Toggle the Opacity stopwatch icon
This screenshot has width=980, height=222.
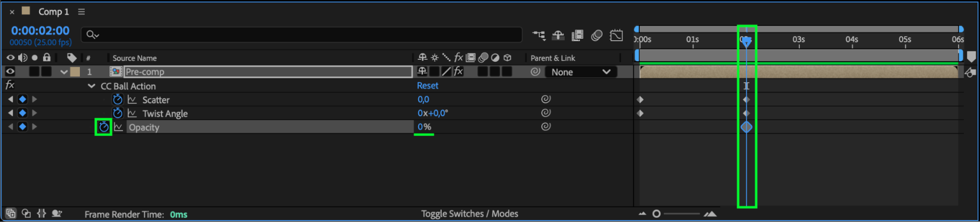(x=103, y=127)
